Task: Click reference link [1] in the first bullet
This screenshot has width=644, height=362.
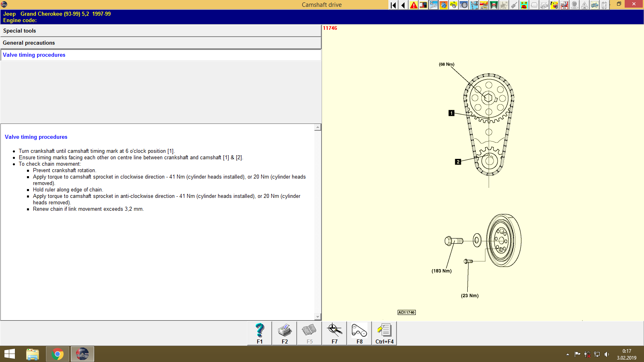Action: pyautogui.click(x=171, y=151)
